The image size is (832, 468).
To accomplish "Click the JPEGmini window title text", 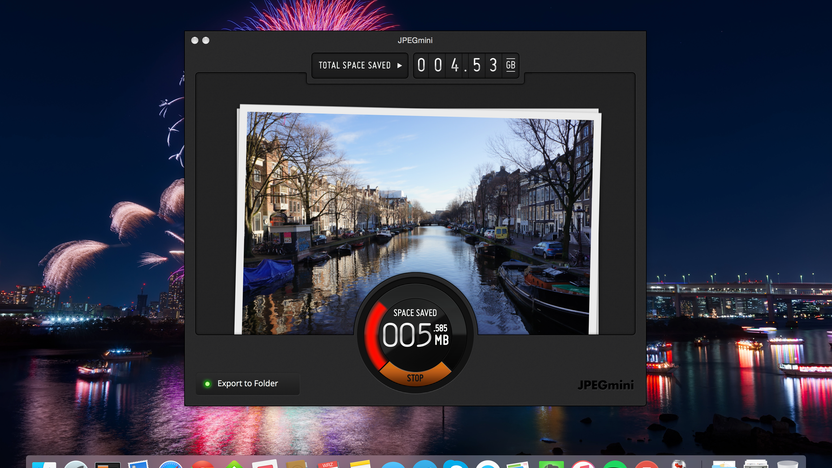I will 415,40.
